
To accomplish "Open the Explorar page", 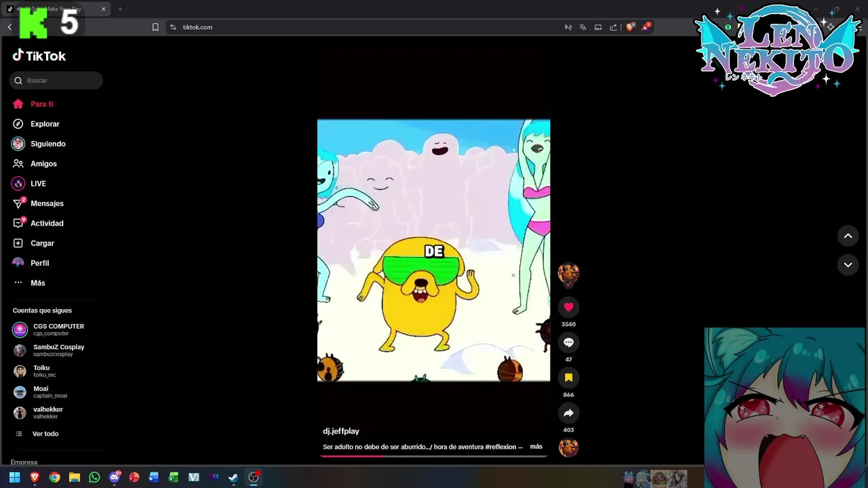I will pos(36,124).
